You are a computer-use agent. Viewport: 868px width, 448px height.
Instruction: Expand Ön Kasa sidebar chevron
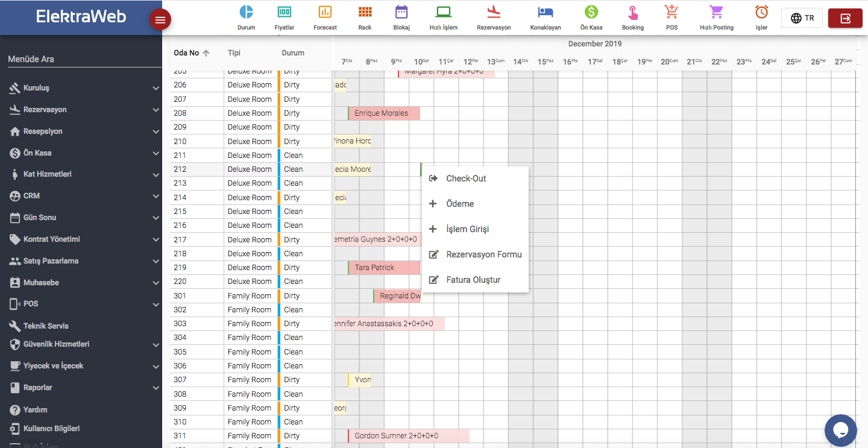pos(156,153)
